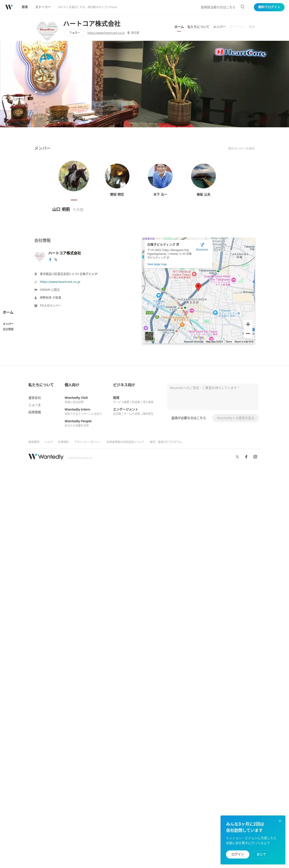This screenshot has width=289, height=868.
Task: Open Wantedly Facebook icon in footer
Action: [x=246, y=457]
